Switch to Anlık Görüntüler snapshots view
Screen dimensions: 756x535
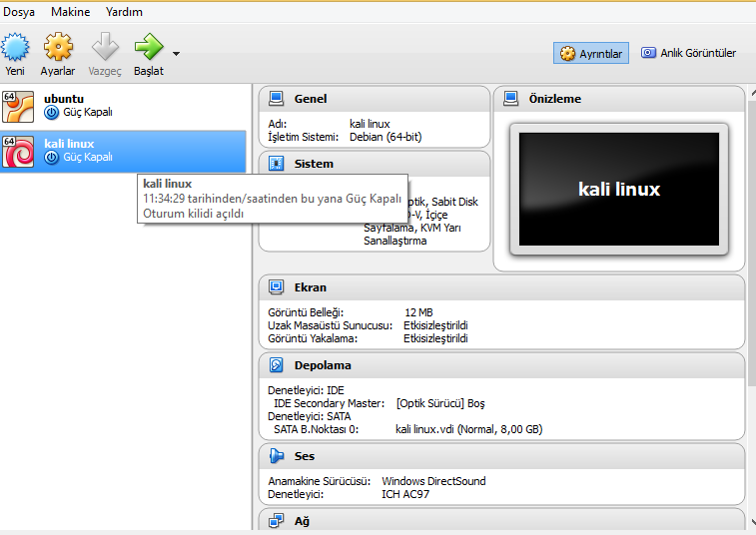coord(689,53)
